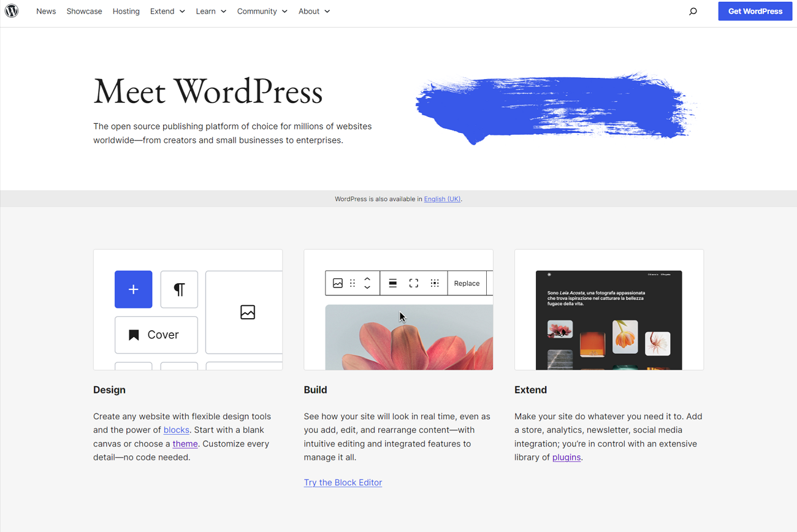Screen dimensions: 797x532
Task: Follow the theme link
Action: coord(185,444)
